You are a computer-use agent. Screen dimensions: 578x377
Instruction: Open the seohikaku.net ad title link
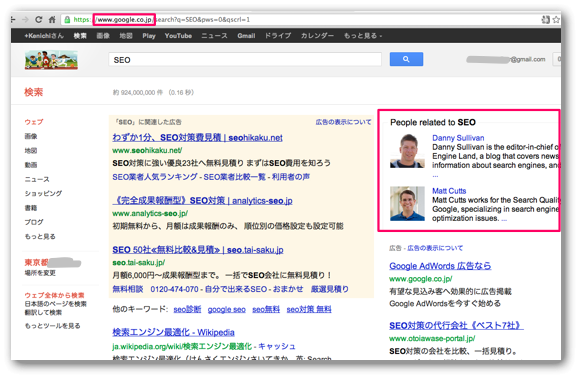pos(198,138)
